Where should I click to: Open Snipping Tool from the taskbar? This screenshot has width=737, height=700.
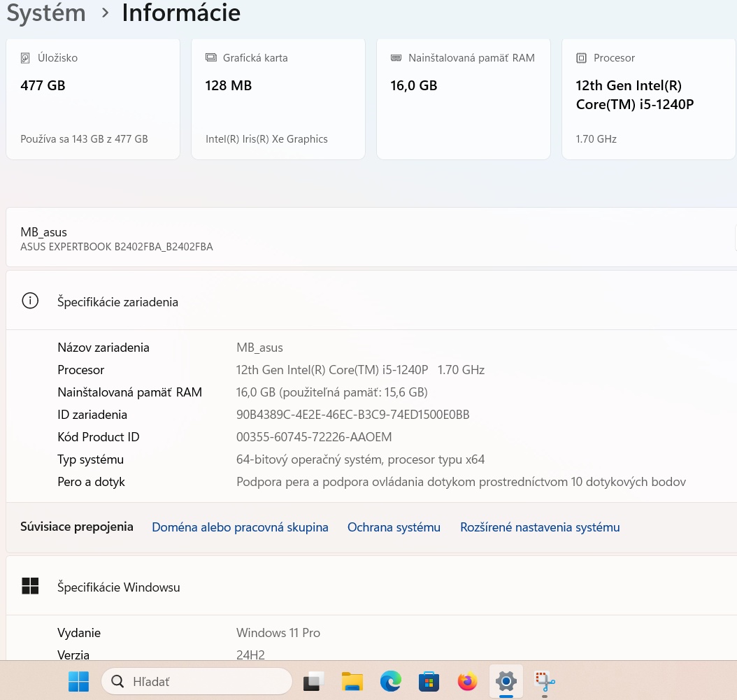[x=544, y=681]
